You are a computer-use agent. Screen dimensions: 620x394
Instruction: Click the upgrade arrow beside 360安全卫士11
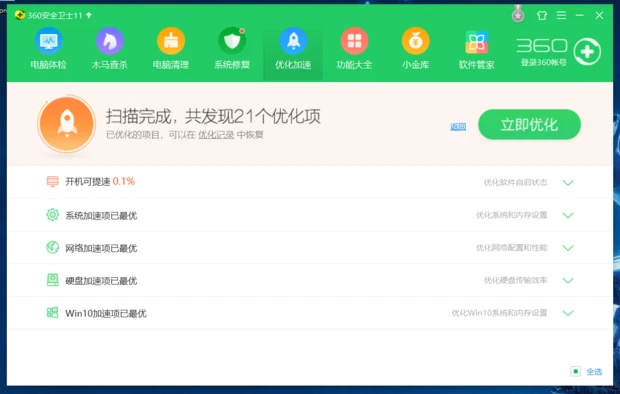(x=89, y=15)
